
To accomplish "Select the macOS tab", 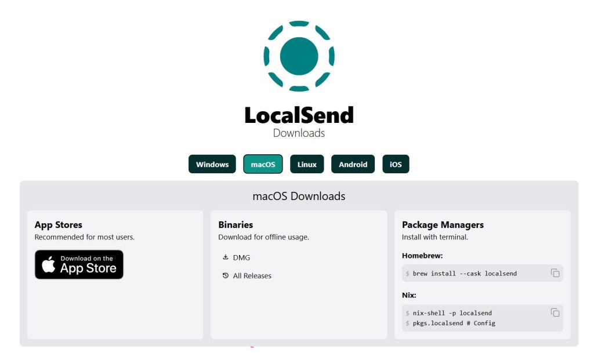I will click(x=263, y=164).
